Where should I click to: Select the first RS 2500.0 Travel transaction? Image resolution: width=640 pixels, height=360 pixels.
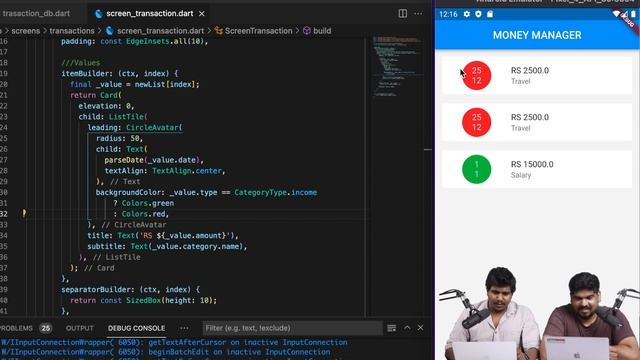click(537, 76)
